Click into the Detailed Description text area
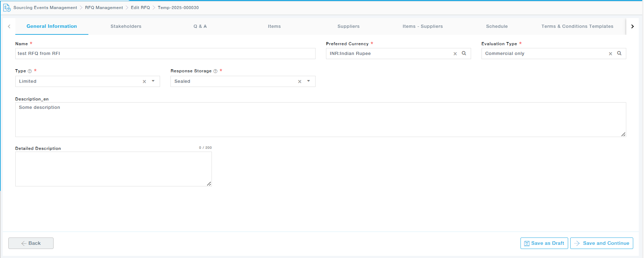Viewport: 644px width, 258px height. point(113,169)
